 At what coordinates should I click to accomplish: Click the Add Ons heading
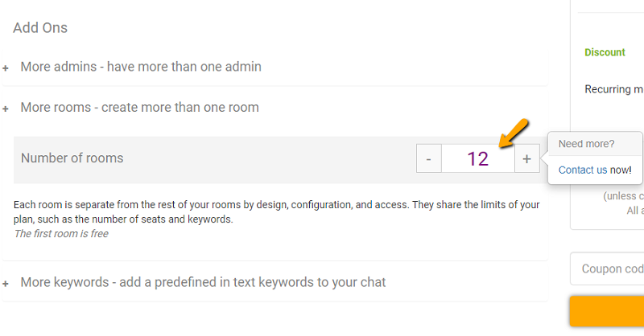(x=40, y=27)
